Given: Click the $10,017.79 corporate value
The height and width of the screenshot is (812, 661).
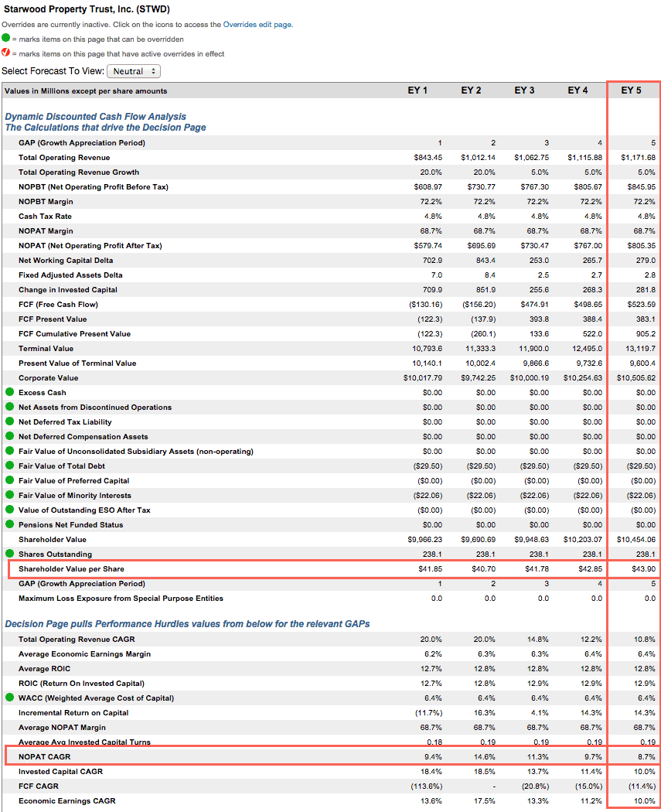Looking at the screenshot, I should pyautogui.click(x=423, y=378).
